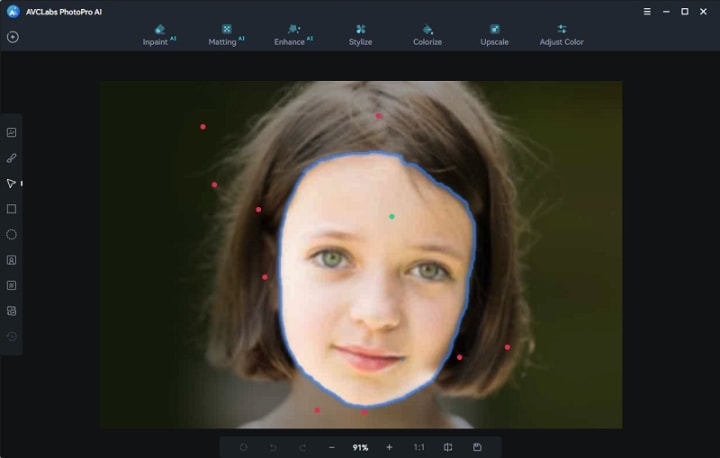Screen dimensions: 720x458
Task: Set zoom to 1:1 actual size
Action: click(419, 447)
